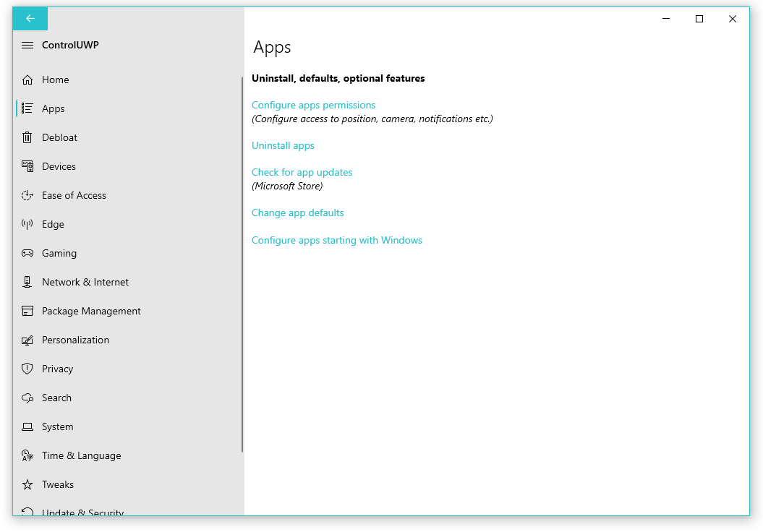This screenshot has width=763, height=532.
Task: Click the Ease of Access icon
Action: (x=27, y=195)
